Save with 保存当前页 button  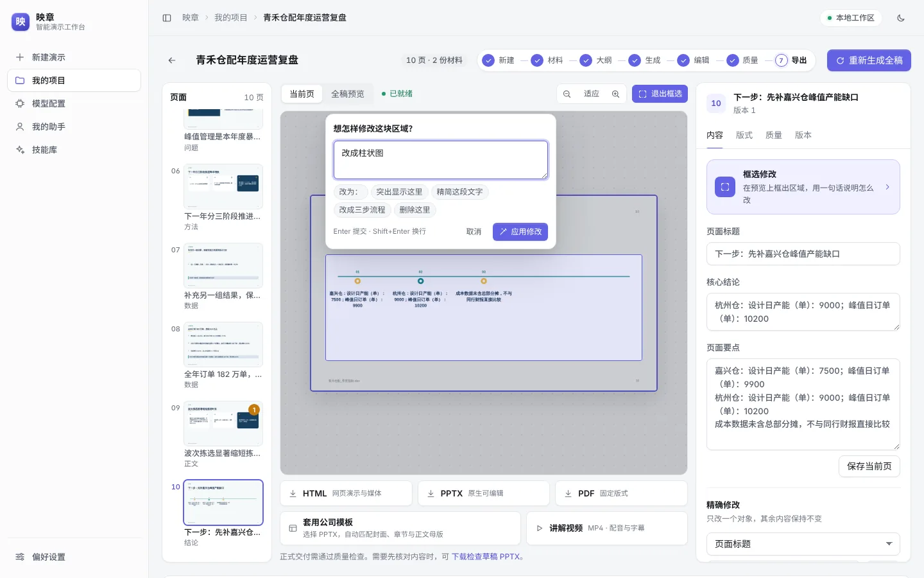pos(869,466)
